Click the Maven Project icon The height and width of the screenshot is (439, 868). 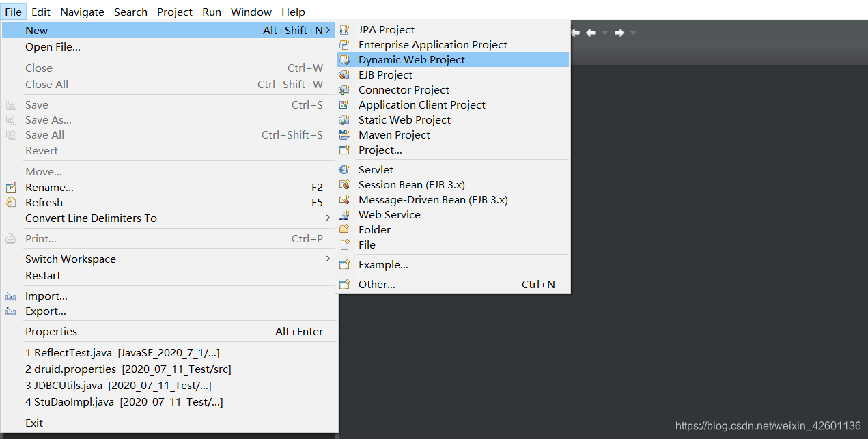click(345, 135)
